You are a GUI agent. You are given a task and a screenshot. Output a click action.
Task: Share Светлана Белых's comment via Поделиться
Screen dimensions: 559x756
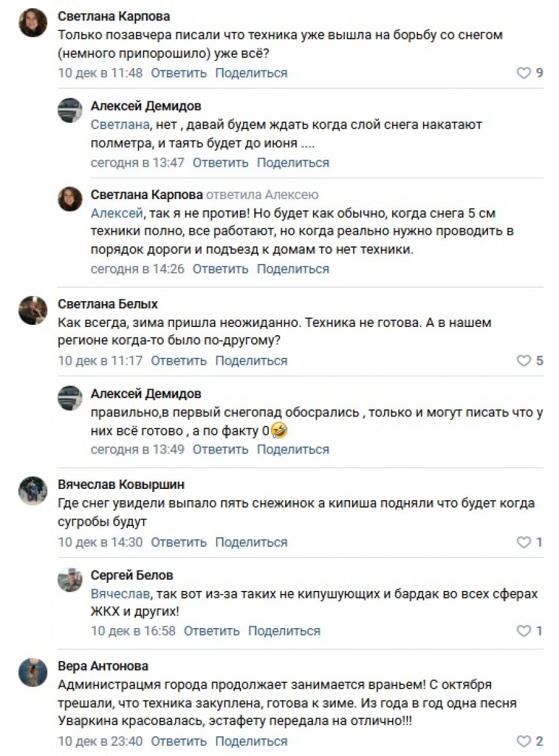251,361
